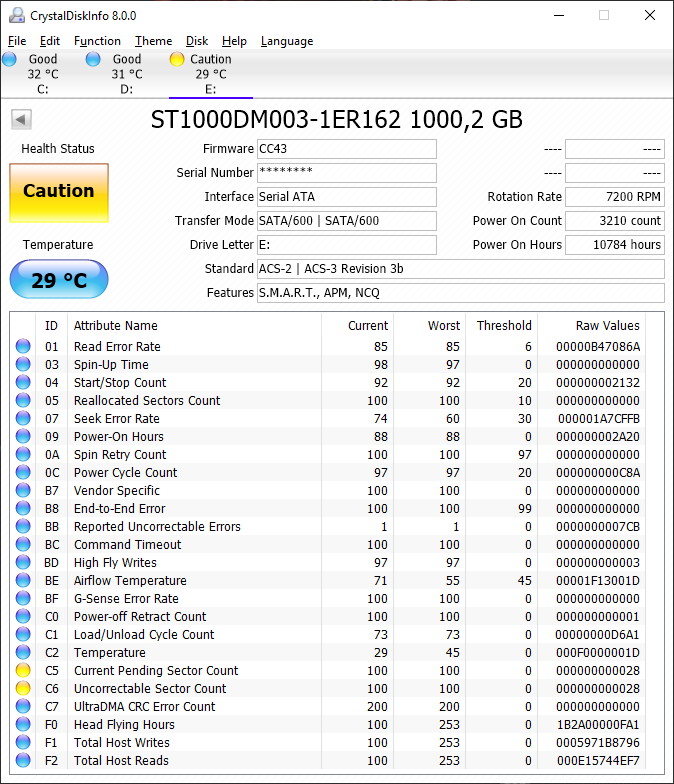This screenshot has height=784, width=674.
Task: Open the Function menu
Action: pyautogui.click(x=98, y=41)
